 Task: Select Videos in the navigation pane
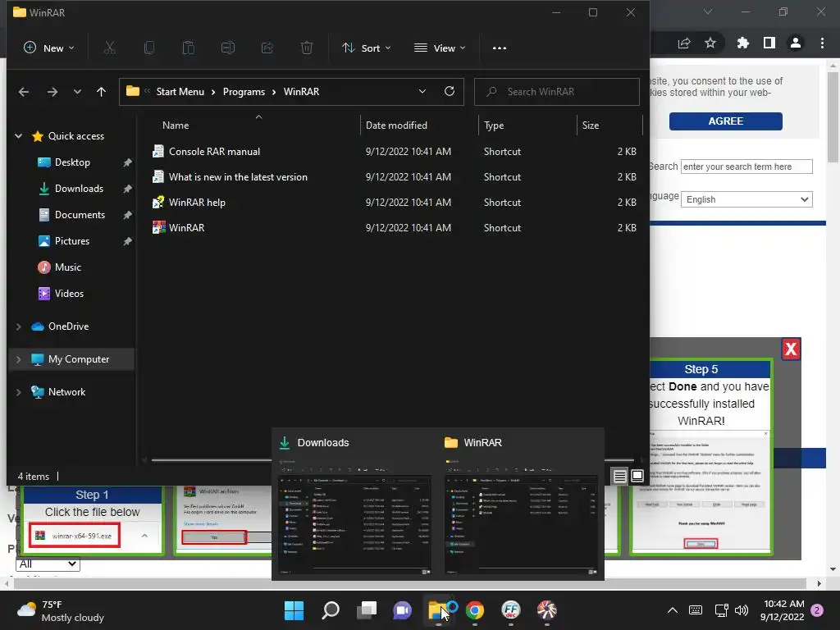tap(69, 294)
